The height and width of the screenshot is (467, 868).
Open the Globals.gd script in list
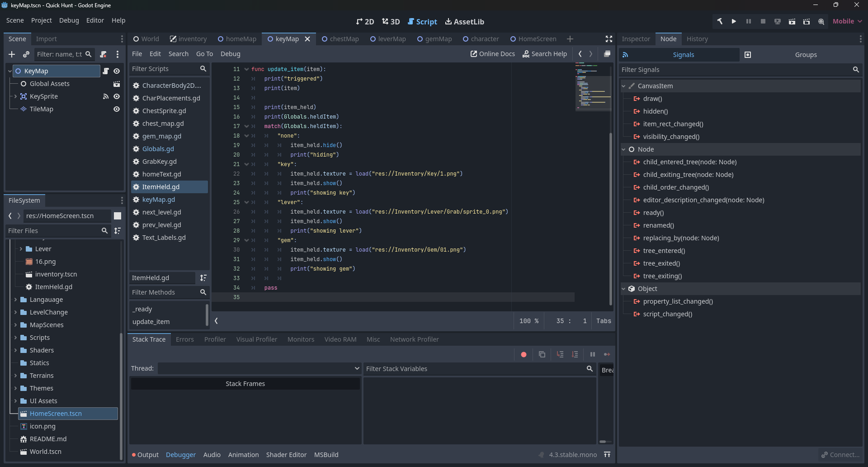click(158, 149)
